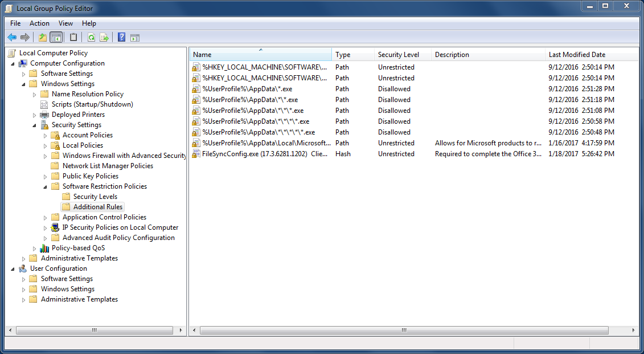This screenshot has width=644, height=354.
Task: Sort rules by the Last Modified Date header
Action: coord(577,54)
